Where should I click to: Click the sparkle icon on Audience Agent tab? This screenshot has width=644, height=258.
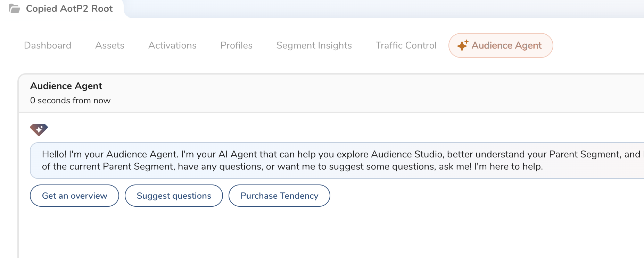[463, 45]
